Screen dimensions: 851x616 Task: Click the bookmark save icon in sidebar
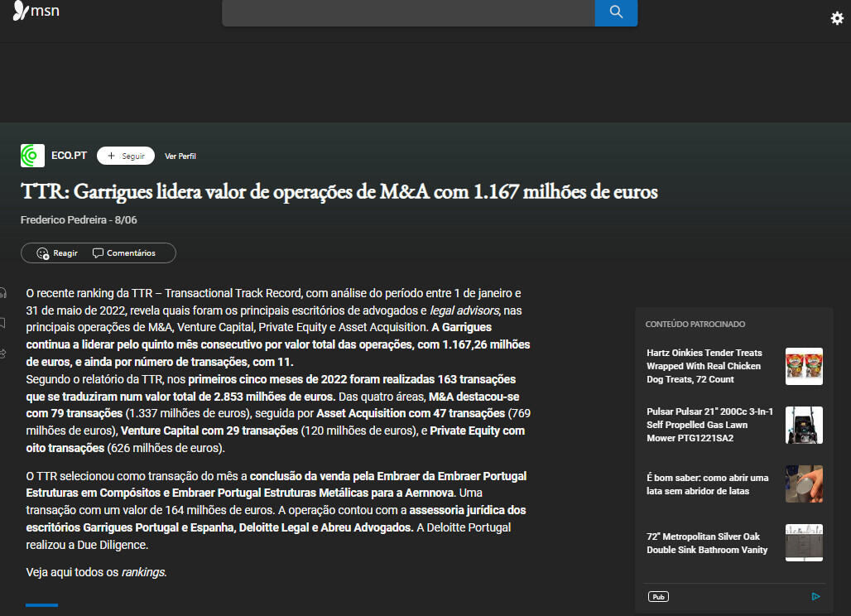(x=3, y=323)
